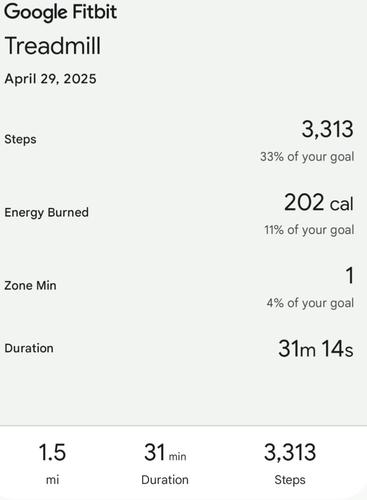Screen dimensions: 367x500
Task: Select the Treadmill activity title
Action: [53, 46]
